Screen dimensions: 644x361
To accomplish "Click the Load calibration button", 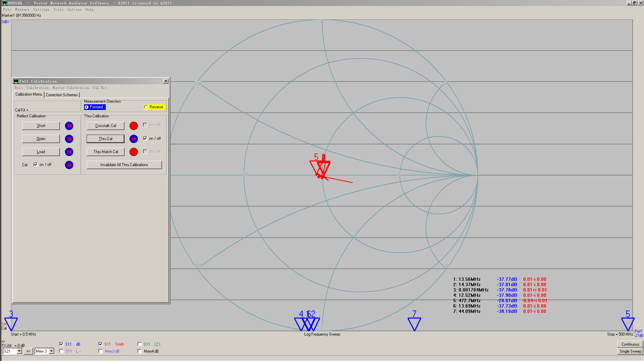I will pos(41,152).
